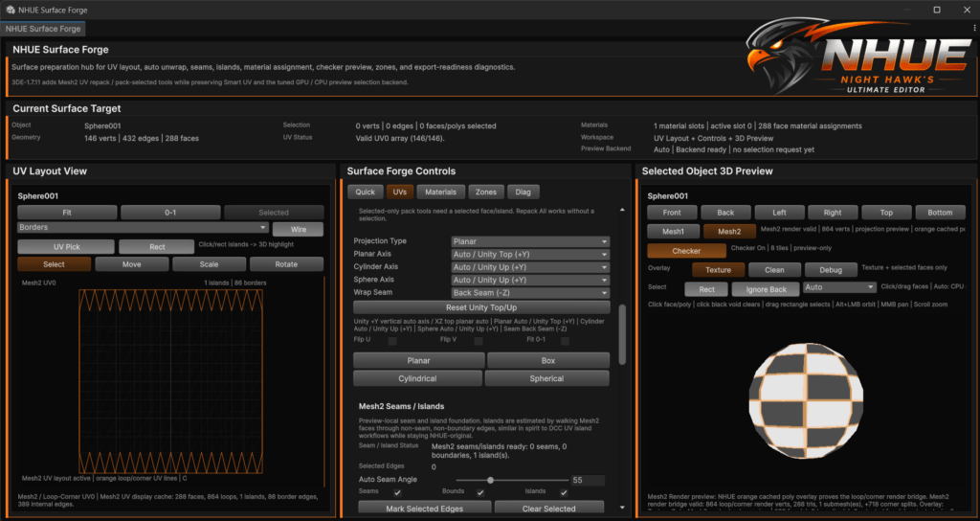Switch 3D preview to Right view
The height and width of the screenshot is (521, 980).
pyautogui.click(x=833, y=213)
